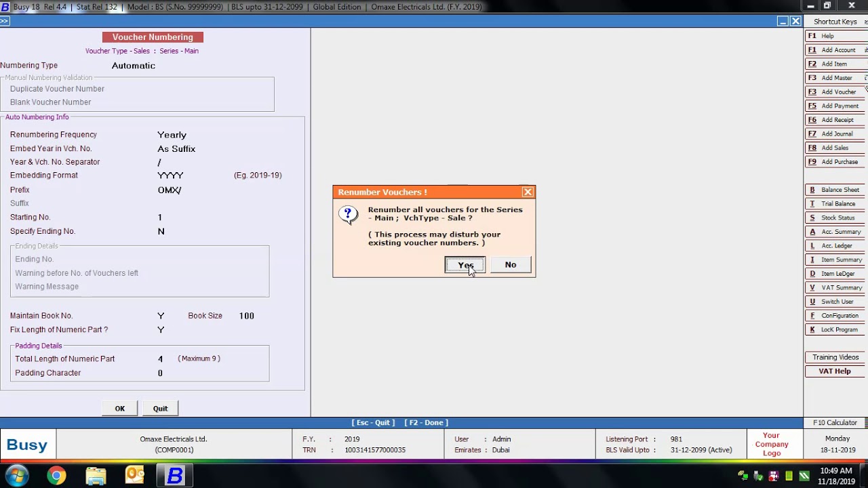868x488 pixels.
Task: Open VAT Help button
Action: (835, 371)
